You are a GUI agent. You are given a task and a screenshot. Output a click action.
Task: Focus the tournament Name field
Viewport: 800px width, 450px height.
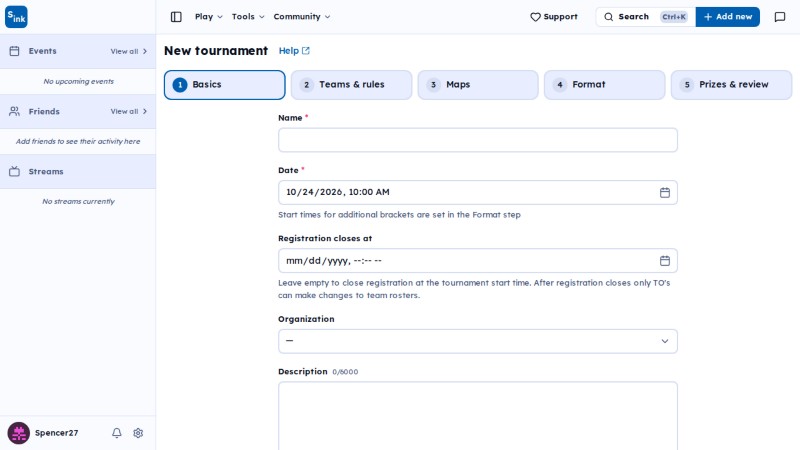coord(478,140)
